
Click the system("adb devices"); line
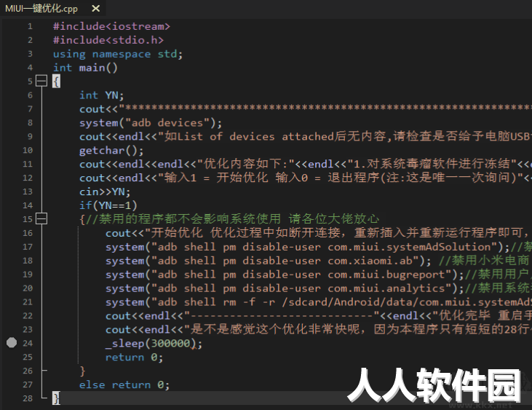[151, 123]
